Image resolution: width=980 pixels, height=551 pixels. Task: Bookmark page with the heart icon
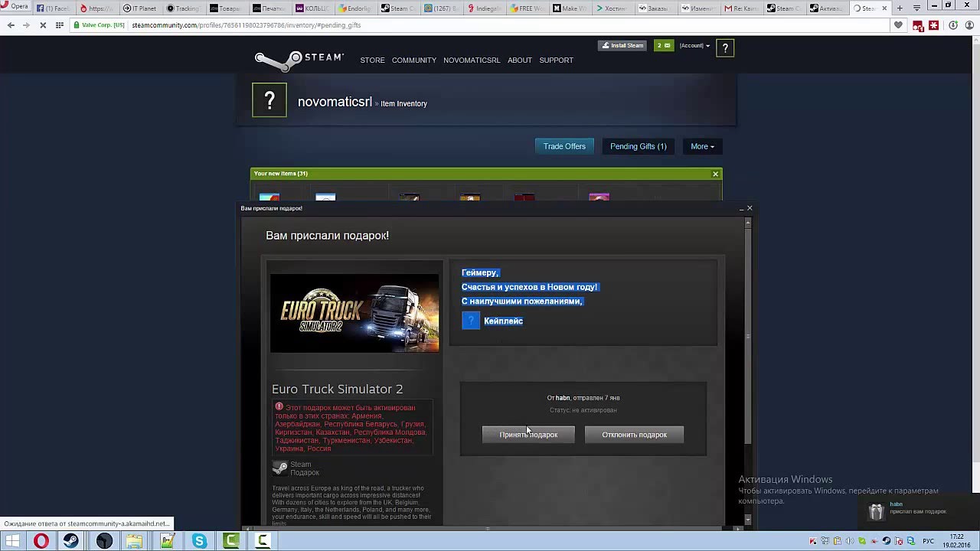(x=898, y=25)
